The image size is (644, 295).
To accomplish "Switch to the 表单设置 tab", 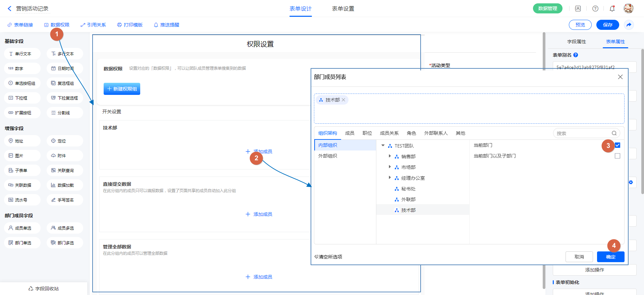I will [343, 9].
